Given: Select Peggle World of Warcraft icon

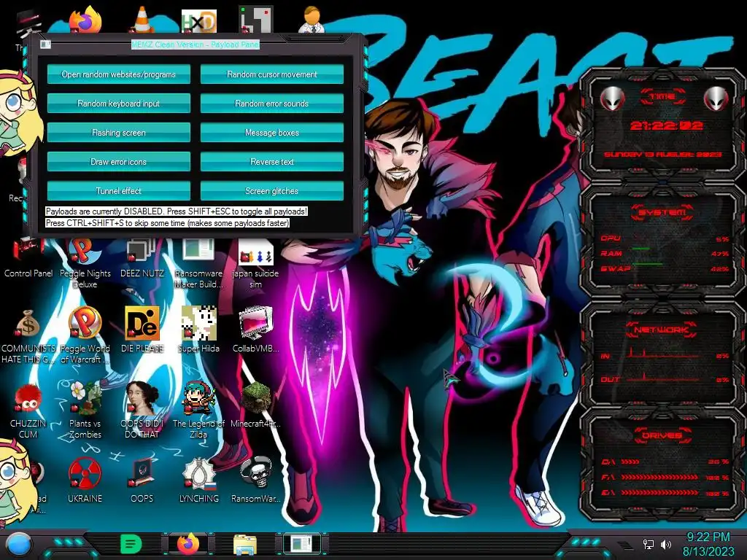Looking at the screenshot, I should (x=85, y=335).
